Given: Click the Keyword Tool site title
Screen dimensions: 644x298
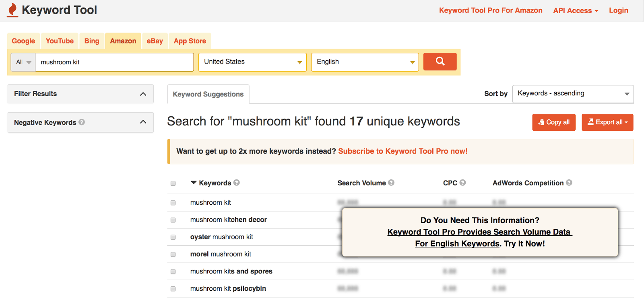Looking at the screenshot, I should (59, 10).
